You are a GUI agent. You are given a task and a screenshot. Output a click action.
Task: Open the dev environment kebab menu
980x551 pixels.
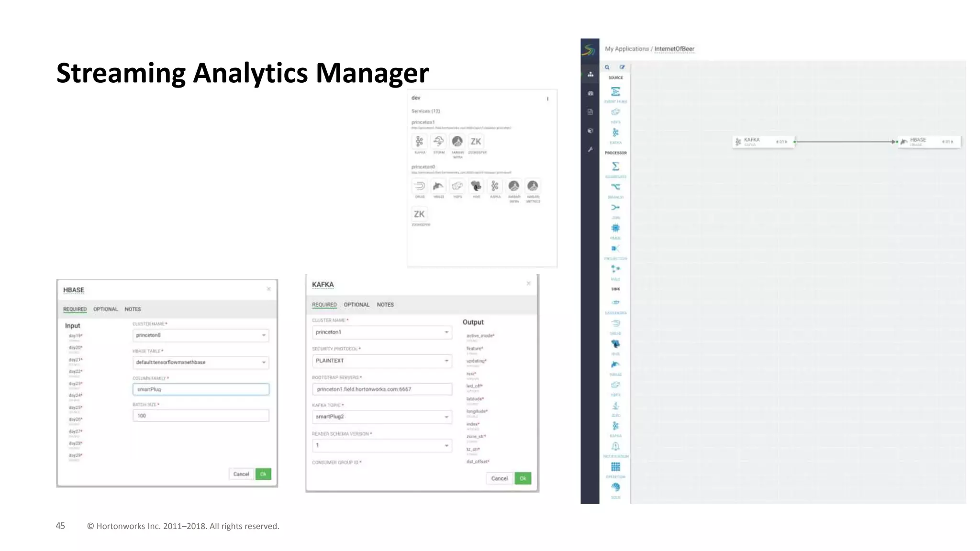point(547,99)
